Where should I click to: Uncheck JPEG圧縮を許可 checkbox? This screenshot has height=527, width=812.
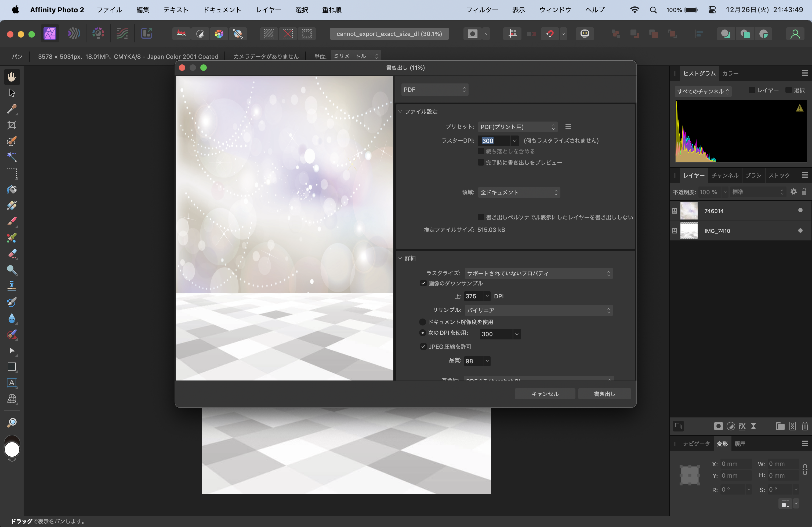click(423, 346)
